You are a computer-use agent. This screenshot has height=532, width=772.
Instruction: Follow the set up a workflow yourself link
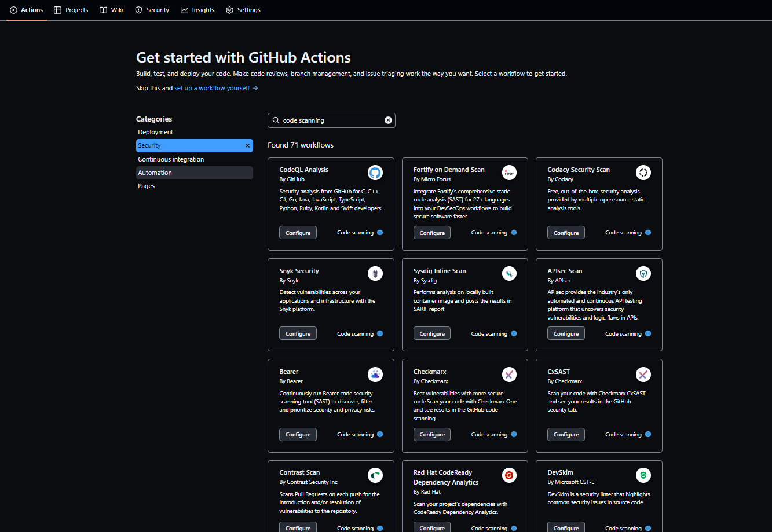tap(215, 88)
